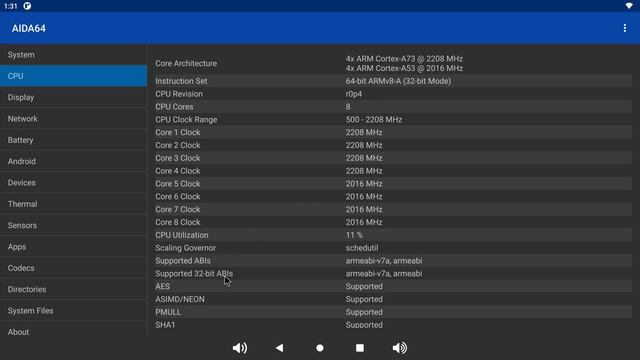640x360 pixels.
Task: Select the 64-bit ARMv8-A value
Action: click(x=398, y=81)
